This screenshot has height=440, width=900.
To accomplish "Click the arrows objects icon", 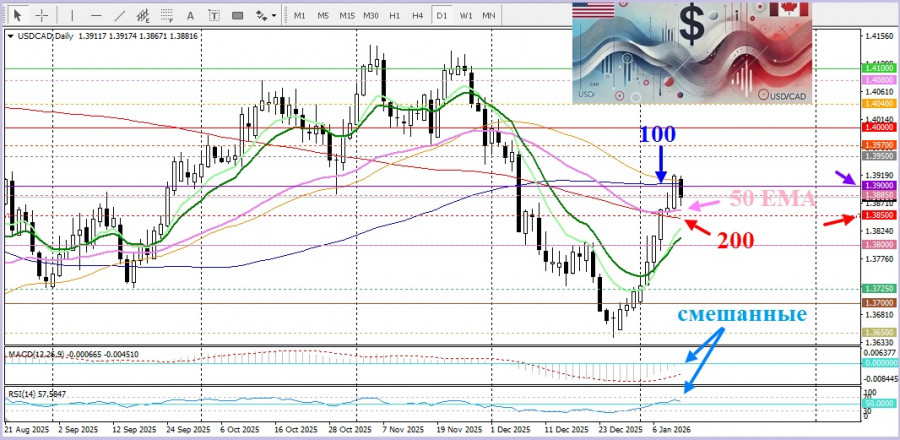I will click(261, 15).
